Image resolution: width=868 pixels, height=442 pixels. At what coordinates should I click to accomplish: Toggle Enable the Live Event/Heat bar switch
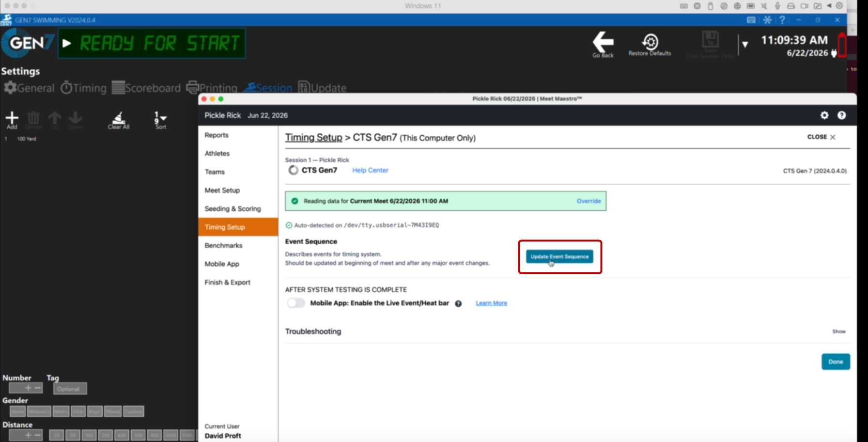[x=295, y=303]
